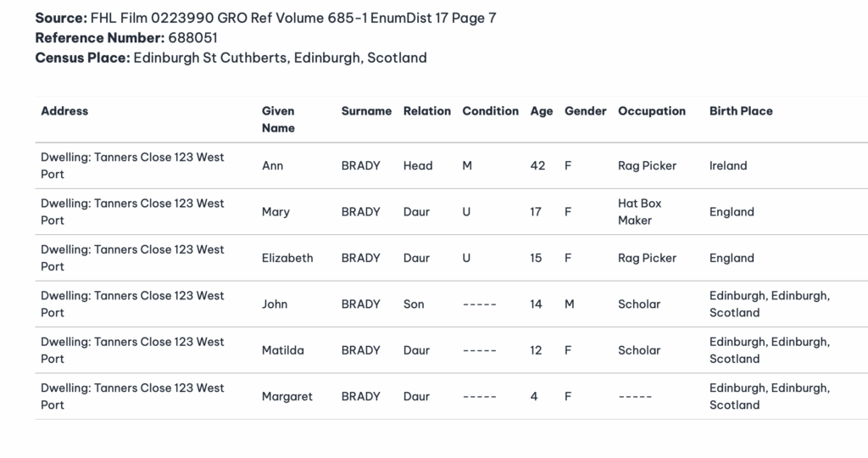The height and width of the screenshot is (458, 868).
Task: Click the Census Place text line
Action: (231, 59)
